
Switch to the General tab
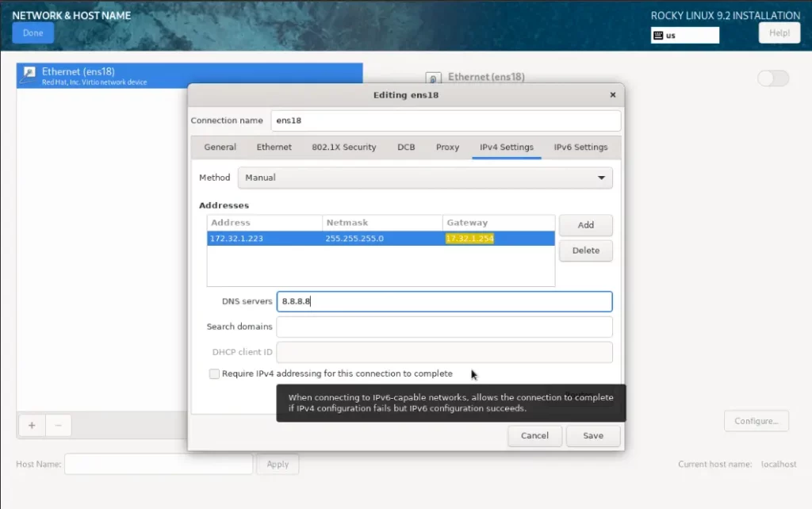[x=220, y=147]
